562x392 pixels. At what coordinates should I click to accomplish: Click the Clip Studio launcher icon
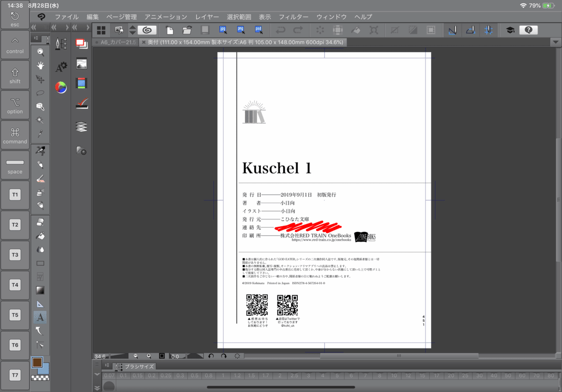147,30
